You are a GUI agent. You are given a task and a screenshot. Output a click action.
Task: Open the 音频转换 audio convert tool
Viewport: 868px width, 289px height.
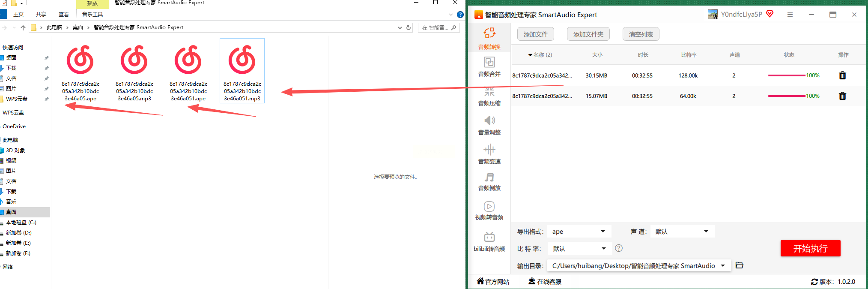(x=489, y=39)
